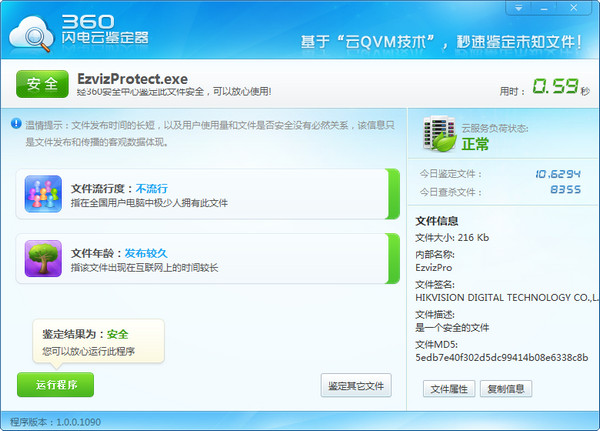
Task: Open the title bar dropdown menu arrow
Action: pyautogui.click(x=518, y=8)
